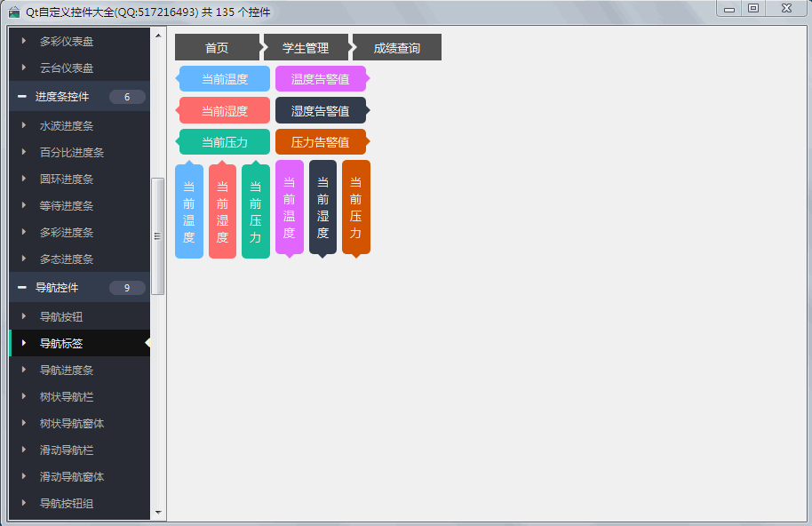This screenshot has height=526, width=812.
Task: Collapse the 进度条控件 group minus icon
Action: [22, 97]
